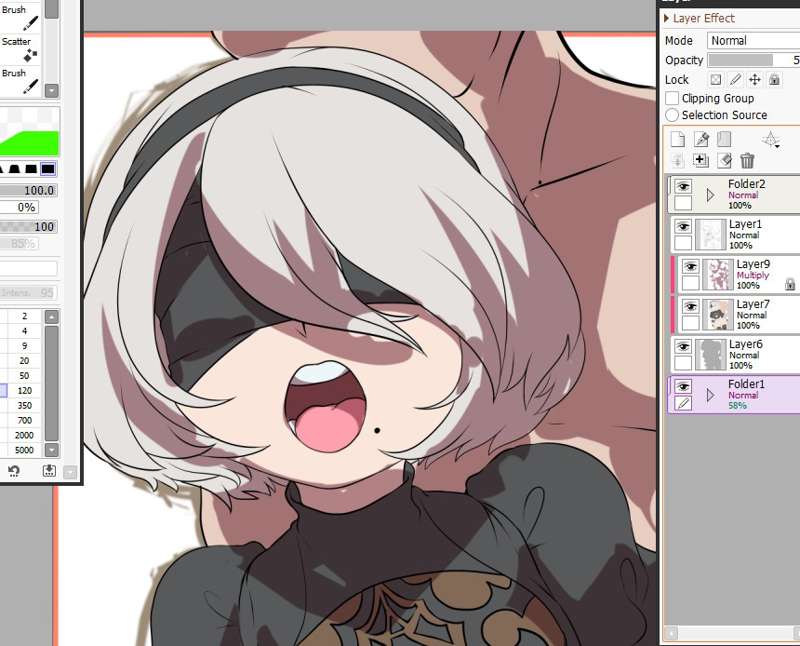Toggle the lock moving arrows icon
The height and width of the screenshot is (646, 800).
pyautogui.click(x=755, y=80)
